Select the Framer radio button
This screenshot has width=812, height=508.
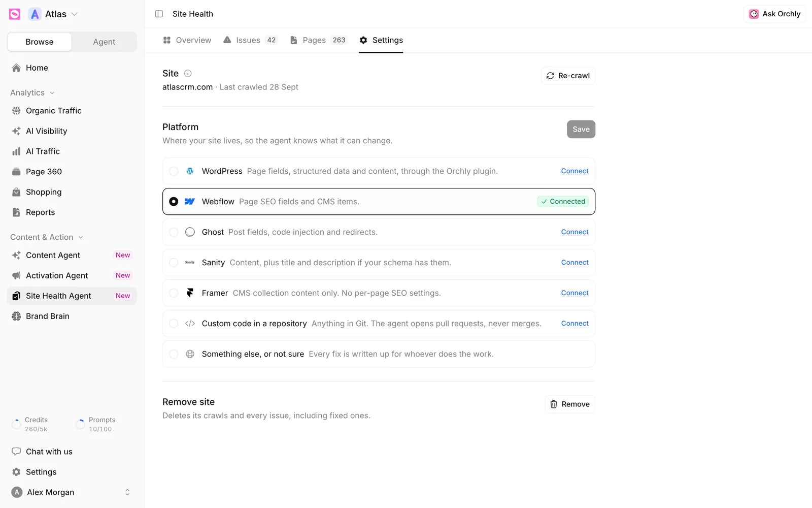point(174,293)
